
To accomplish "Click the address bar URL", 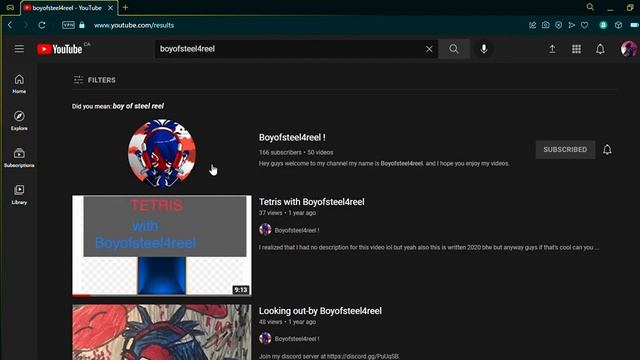I will (134, 25).
